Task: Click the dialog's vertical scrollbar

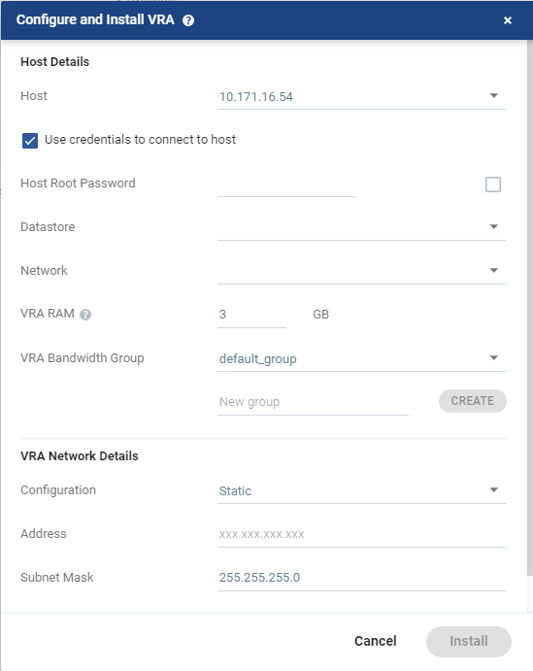Action: tap(530, 308)
